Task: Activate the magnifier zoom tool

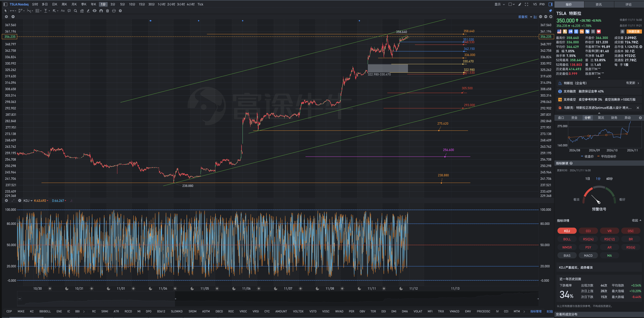Action: pos(76,11)
